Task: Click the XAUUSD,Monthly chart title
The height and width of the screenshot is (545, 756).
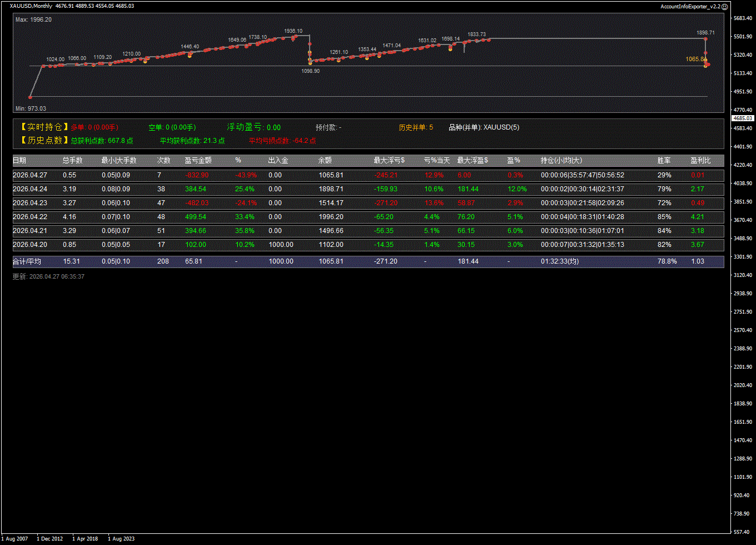Action: pyautogui.click(x=31, y=6)
